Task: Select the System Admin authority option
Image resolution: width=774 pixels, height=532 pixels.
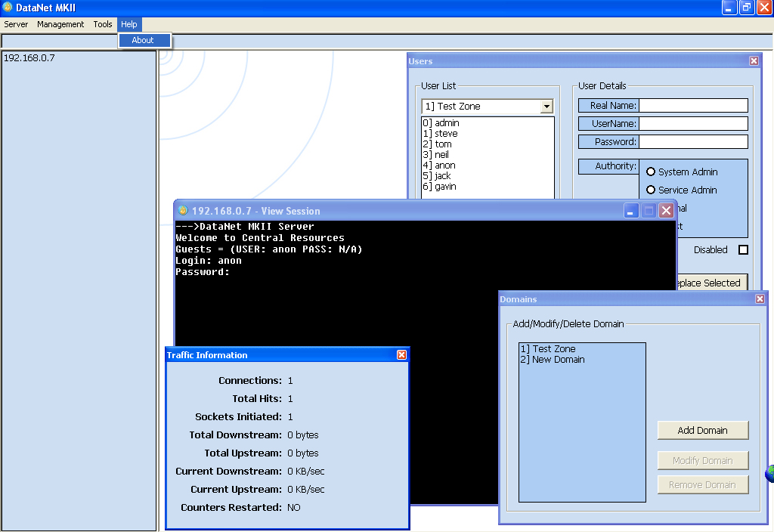Action: point(651,172)
